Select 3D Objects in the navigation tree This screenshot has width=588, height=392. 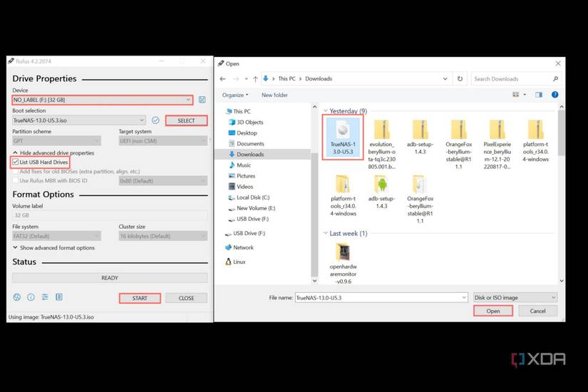pyautogui.click(x=246, y=123)
